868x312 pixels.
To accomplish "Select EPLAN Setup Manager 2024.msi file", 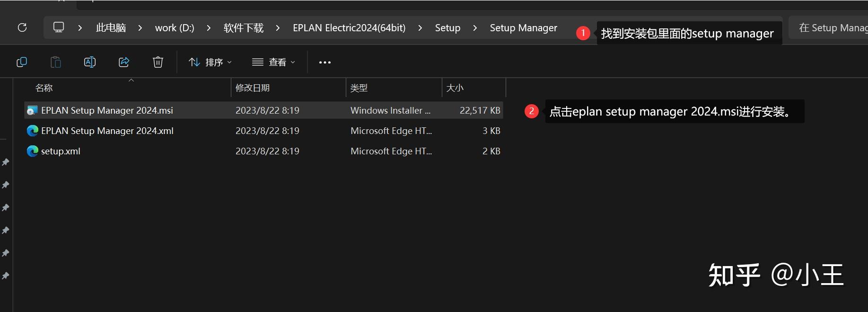I will [x=107, y=110].
